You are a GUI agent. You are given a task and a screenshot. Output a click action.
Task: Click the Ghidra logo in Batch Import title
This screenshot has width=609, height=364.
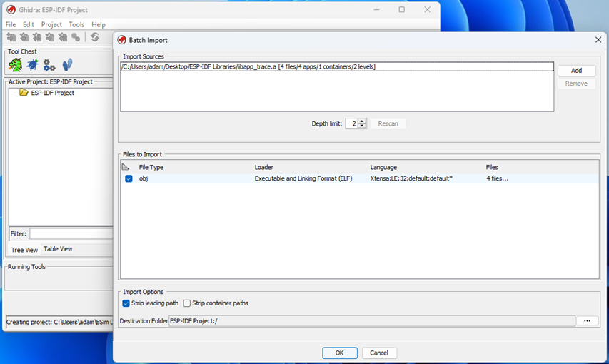[x=122, y=40]
